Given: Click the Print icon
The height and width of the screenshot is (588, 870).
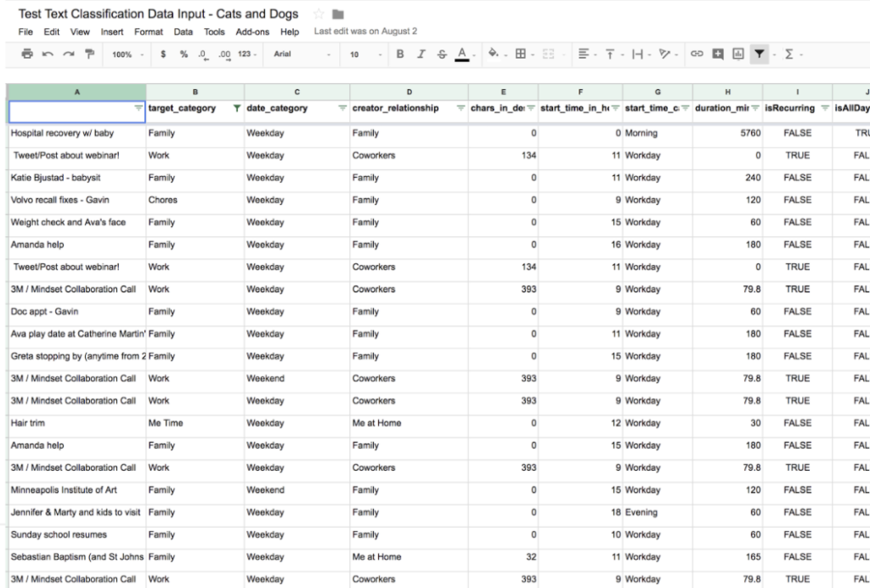Looking at the screenshot, I should click(26, 54).
